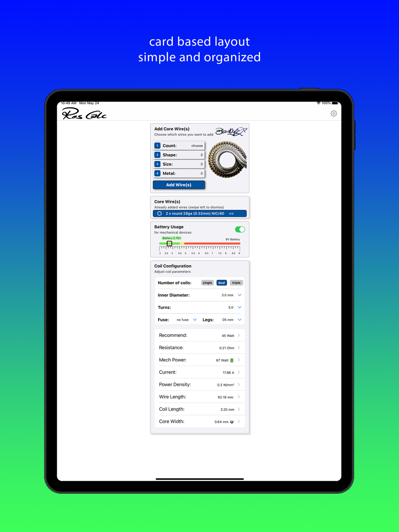
Task: Tap the << arrows on the added wire
Action: tap(231, 213)
